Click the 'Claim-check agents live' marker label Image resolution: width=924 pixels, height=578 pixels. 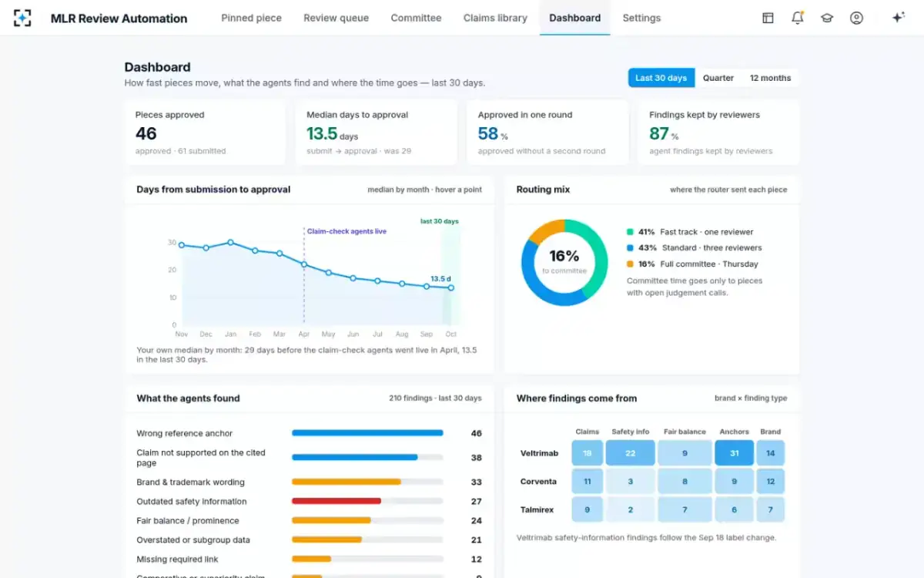346,231
